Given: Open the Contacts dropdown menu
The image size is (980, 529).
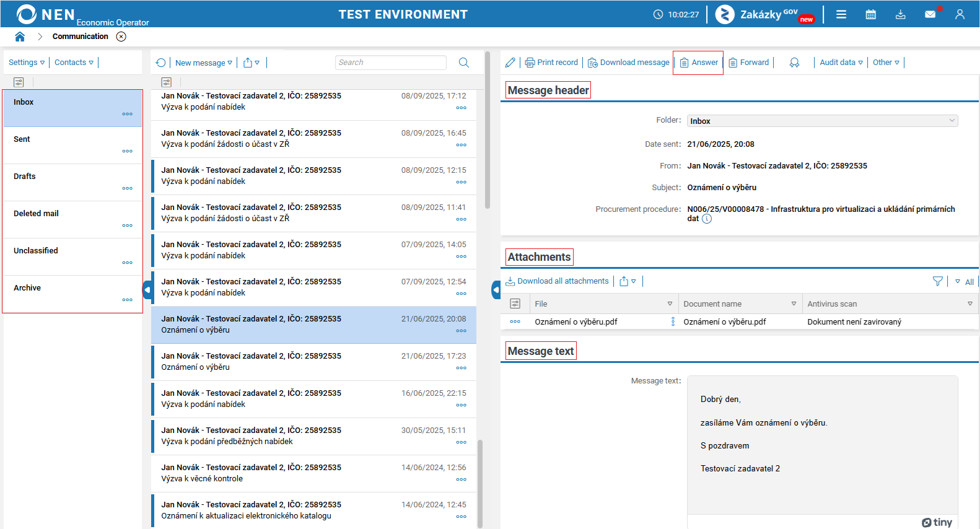Looking at the screenshot, I should coord(74,63).
